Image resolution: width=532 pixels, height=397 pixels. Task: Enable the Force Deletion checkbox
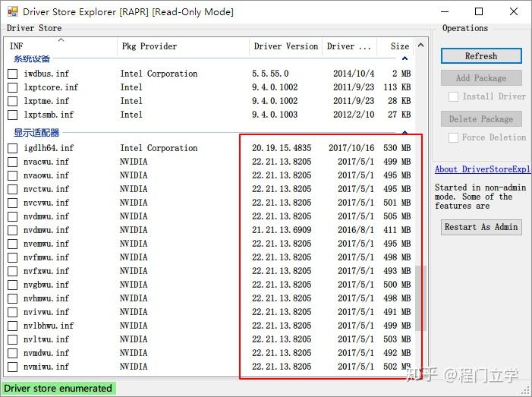click(453, 137)
